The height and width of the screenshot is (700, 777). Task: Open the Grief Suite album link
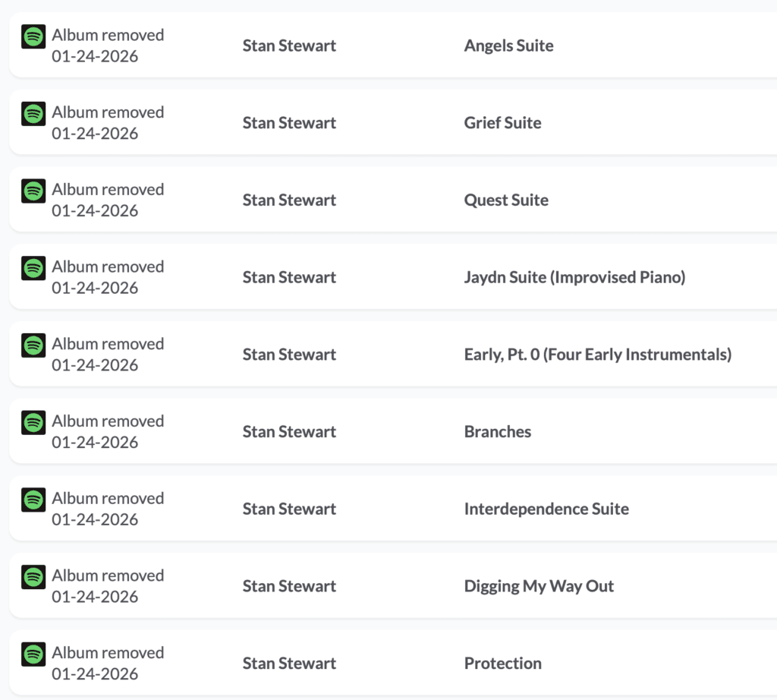(x=502, y=122)
